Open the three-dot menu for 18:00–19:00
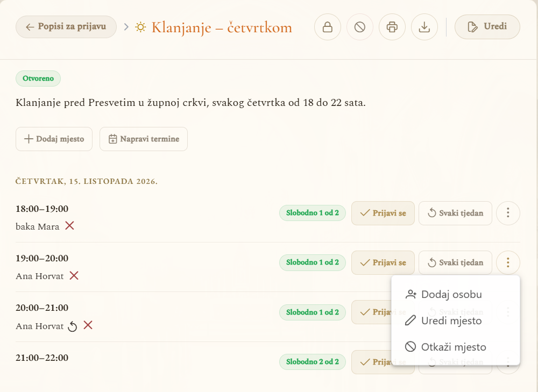The image size is (538, 392). point(508,213)
